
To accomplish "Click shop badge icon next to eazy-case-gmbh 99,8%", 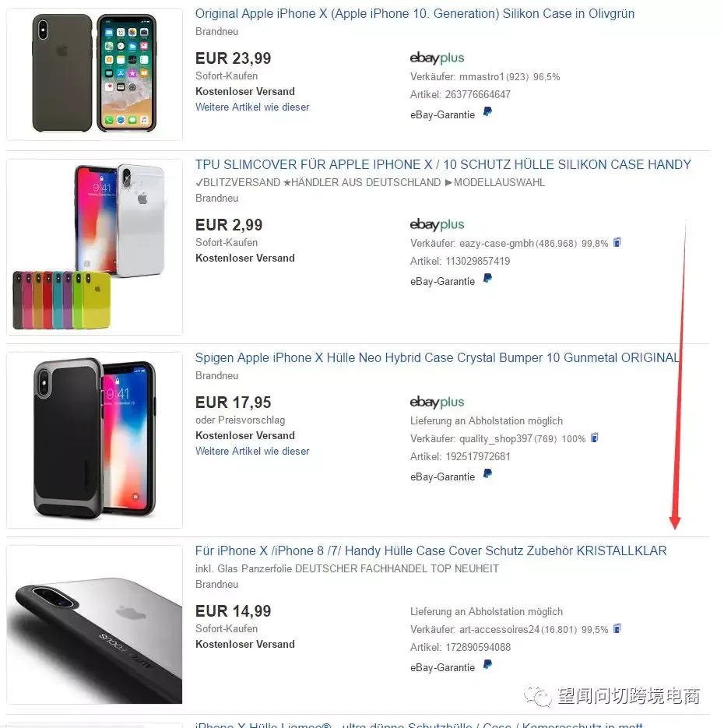I will [x=617, y=242].
